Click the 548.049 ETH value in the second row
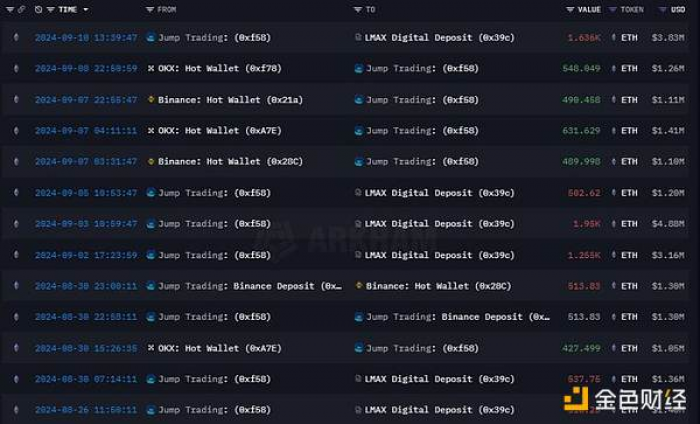The image size is (700, 424). 581,68
